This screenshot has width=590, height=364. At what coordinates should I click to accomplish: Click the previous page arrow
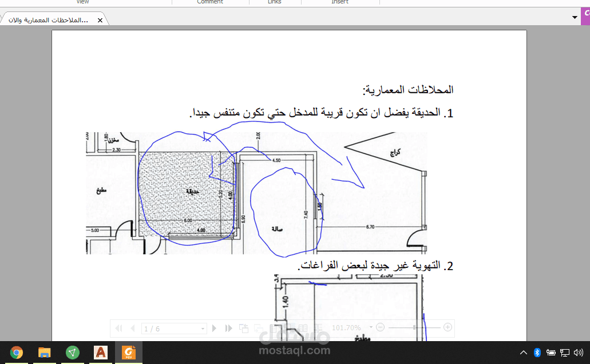[132, 328]
